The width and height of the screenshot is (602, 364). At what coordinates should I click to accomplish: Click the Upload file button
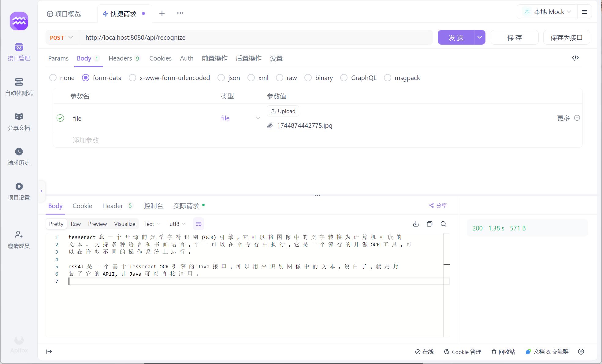283,111
